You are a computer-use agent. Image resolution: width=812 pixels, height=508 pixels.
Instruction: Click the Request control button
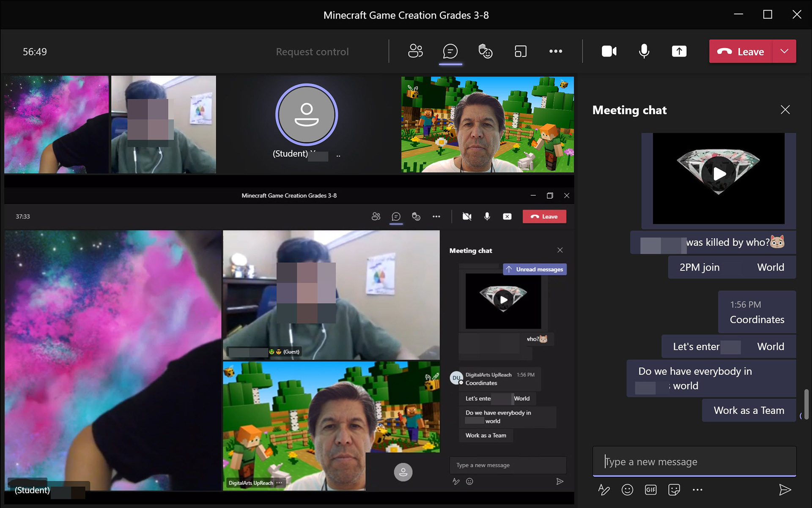pos(312,52)
